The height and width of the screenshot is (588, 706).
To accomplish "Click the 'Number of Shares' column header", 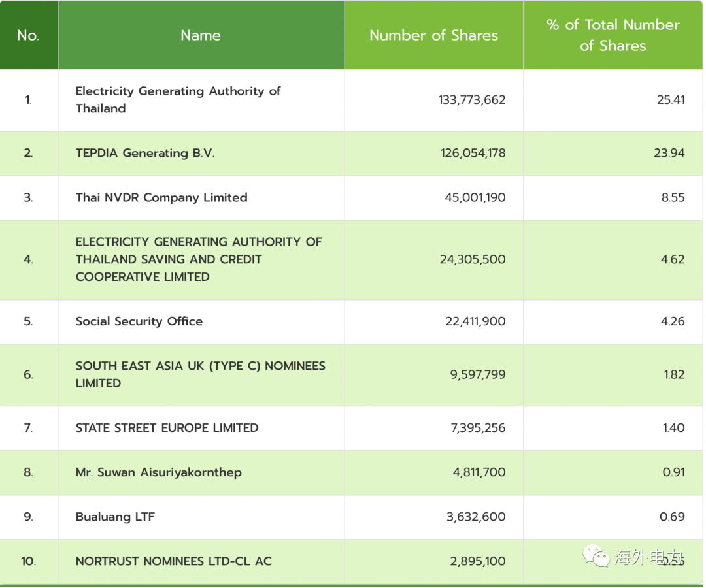I will [x=433, y=35].
